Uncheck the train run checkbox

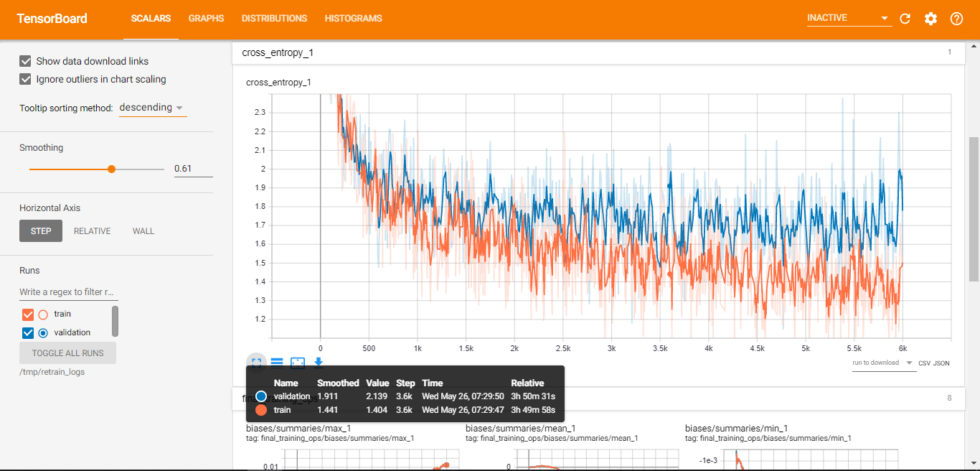tap(28, 314)
